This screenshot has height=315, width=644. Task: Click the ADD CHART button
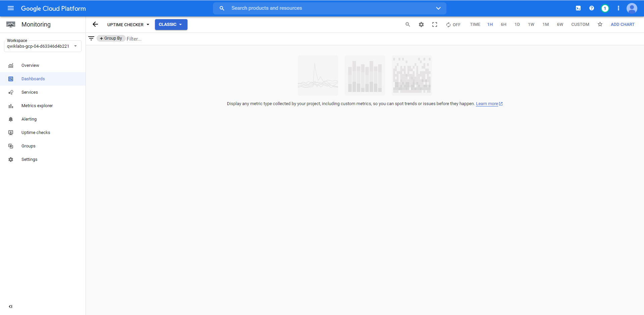623,25
